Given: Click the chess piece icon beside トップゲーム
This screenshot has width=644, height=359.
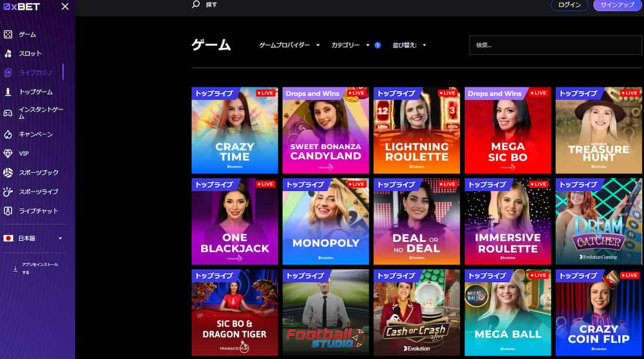Looking at the screenshot, I should (8, 92).
